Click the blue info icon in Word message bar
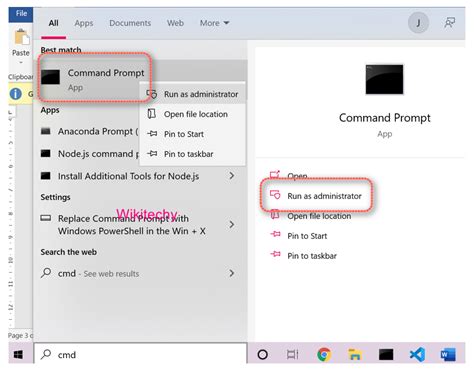Image resolution: width=474 pixels, height=372 pixels. [x=15, y=94]
